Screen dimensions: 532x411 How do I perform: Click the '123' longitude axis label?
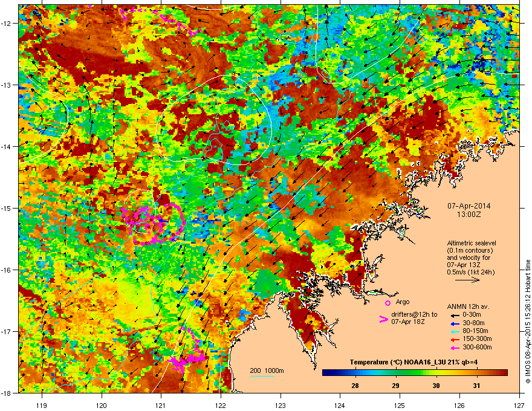pyautogui.click(x=281, y=405)
